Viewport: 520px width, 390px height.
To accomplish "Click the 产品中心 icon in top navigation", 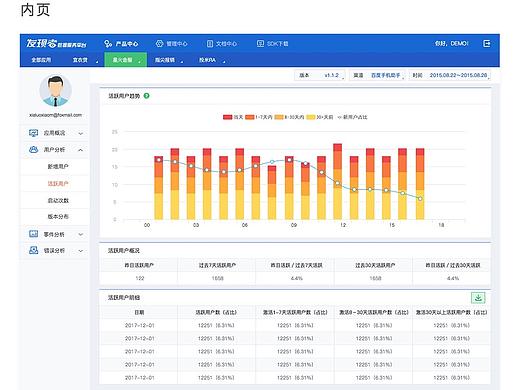I will point(108,44).
